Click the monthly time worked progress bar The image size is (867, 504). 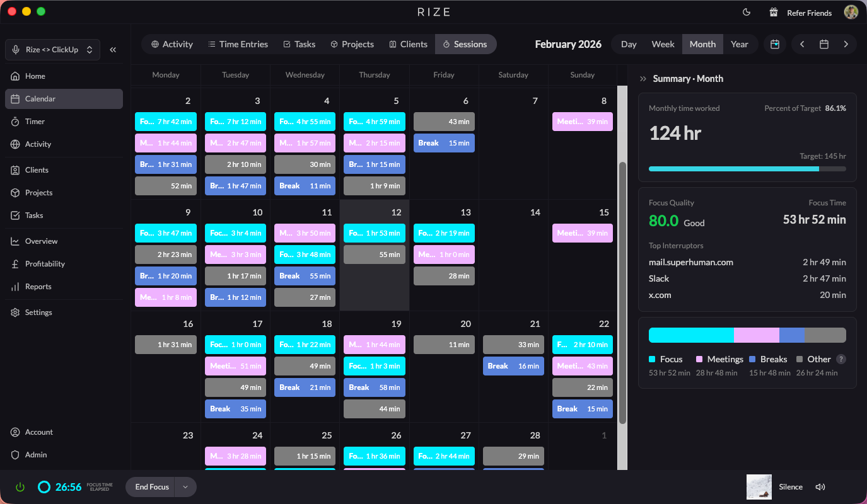pyautogui.click(x=747, y=169)
